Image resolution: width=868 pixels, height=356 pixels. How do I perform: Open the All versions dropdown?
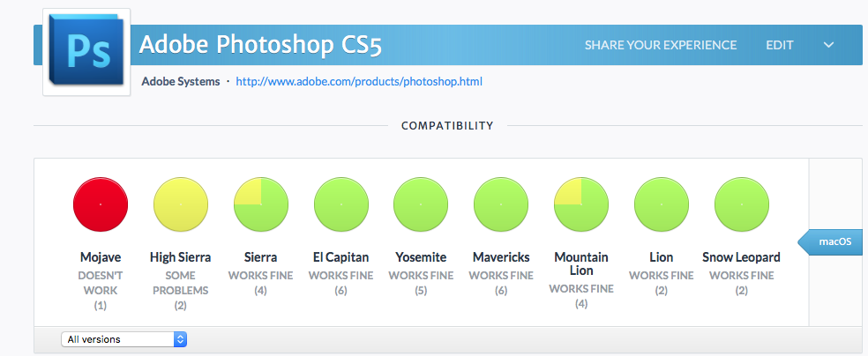point(123,339)
